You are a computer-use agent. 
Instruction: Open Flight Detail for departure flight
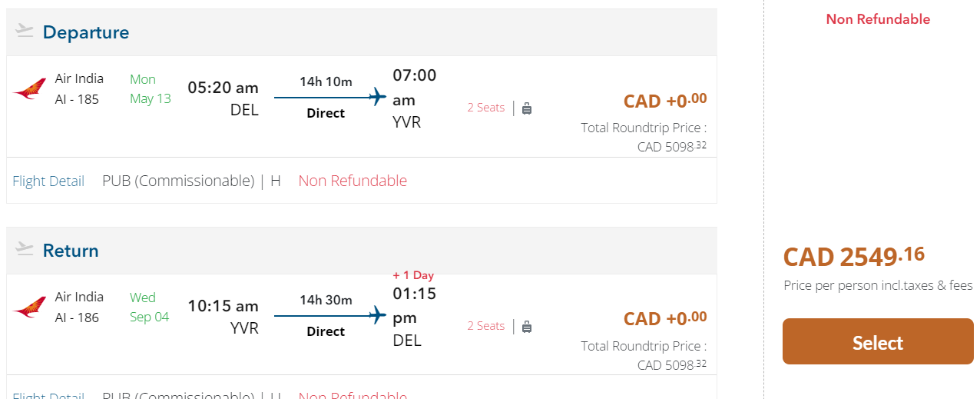tap(48, 181)
